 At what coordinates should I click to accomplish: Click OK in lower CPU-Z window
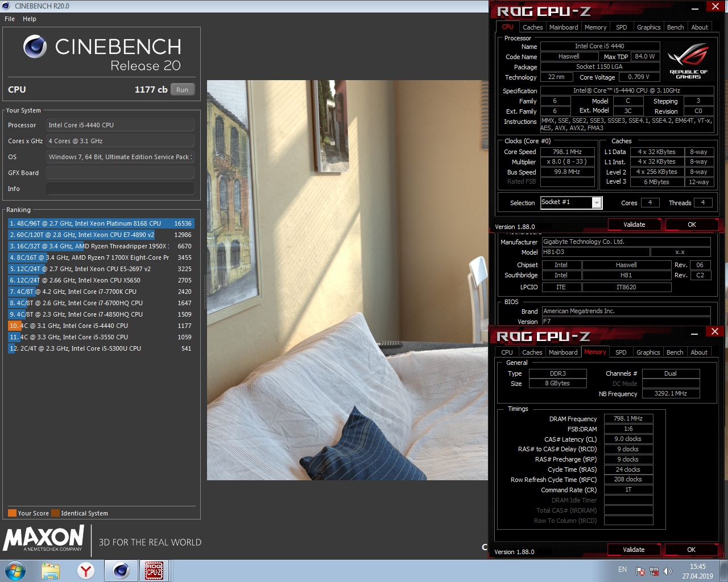click(x=691, y=550)
